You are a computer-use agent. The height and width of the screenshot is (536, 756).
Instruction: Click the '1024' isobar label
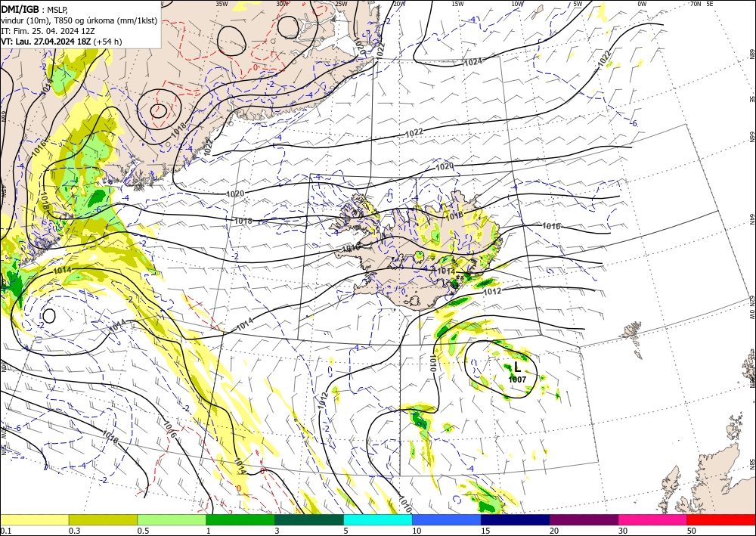coord(473,62)
